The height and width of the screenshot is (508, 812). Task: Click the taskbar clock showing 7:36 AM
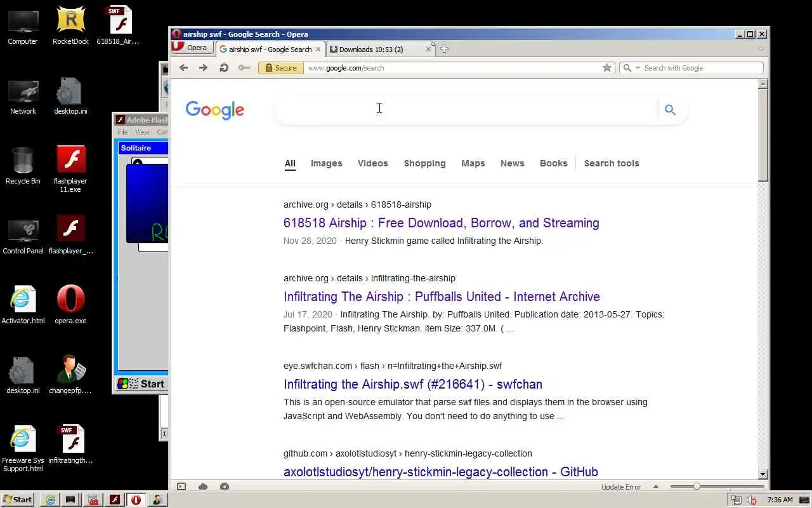(x=780, y=500)
